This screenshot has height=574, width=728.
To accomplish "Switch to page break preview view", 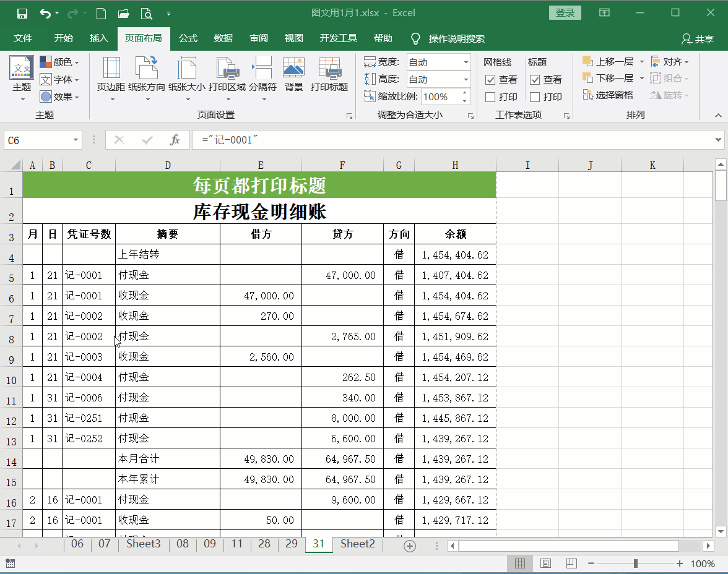I will pyautogui.click(x=570, y=563).
